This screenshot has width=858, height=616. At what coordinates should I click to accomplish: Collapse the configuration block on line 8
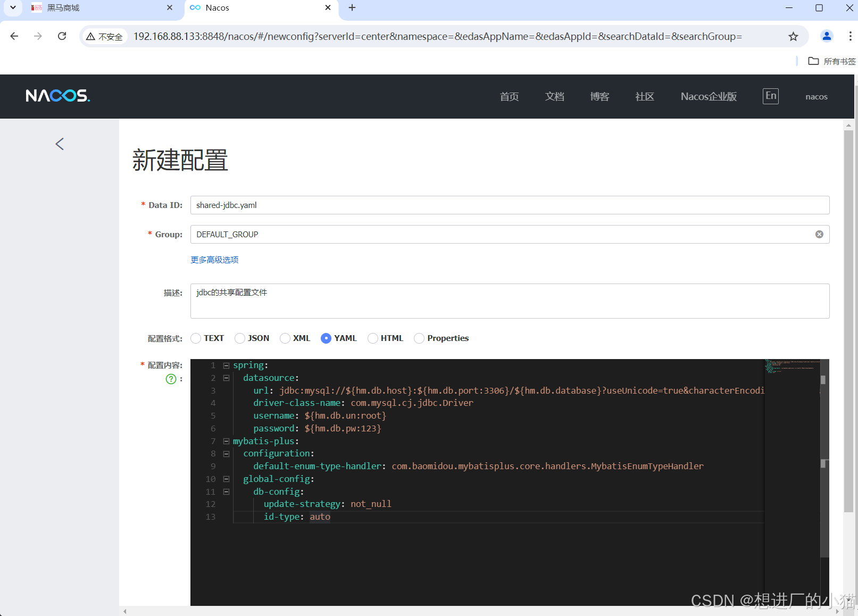coord(226,454)
